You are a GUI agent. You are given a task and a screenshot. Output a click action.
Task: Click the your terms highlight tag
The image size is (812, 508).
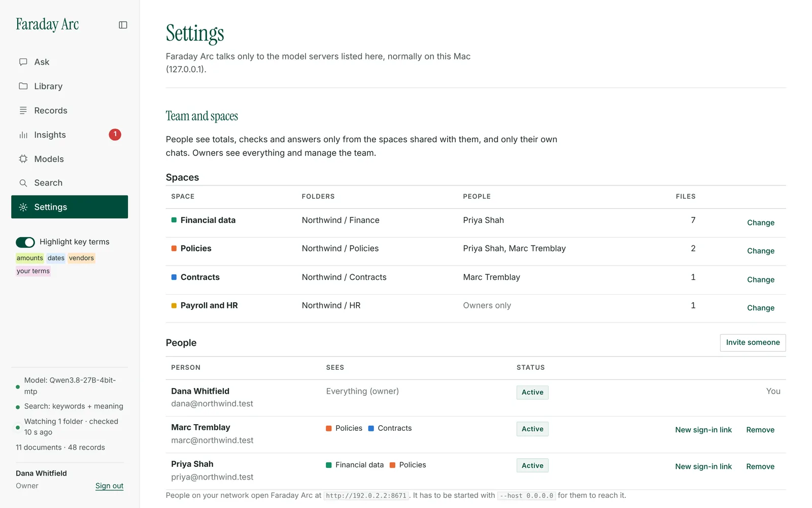tap(33, 271)
